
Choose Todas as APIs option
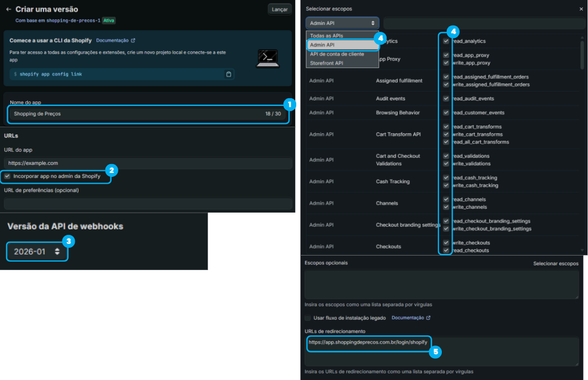point(343,36)
